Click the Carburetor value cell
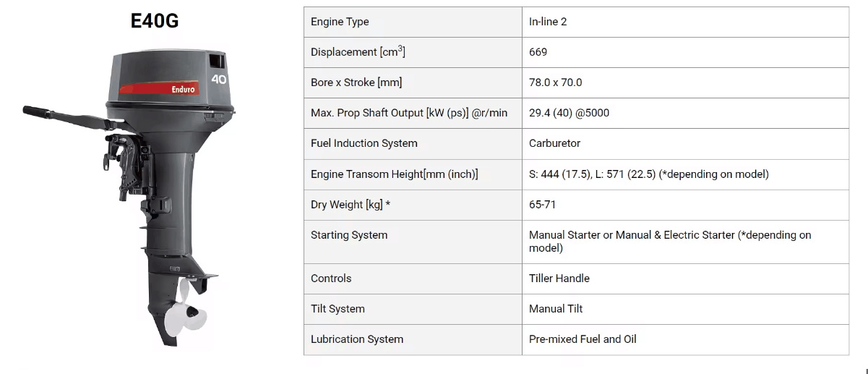This screenshot has height=374, width=868. click(x=685, y=143)
